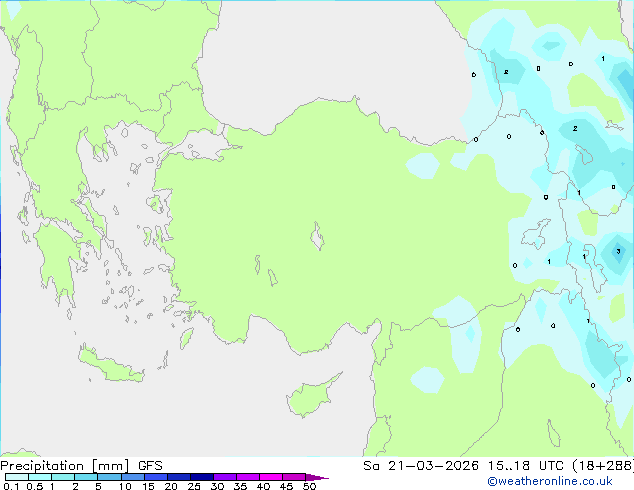Click the island of Crete on the map
This screenshot has width=634, height=490.
(111, 364)
